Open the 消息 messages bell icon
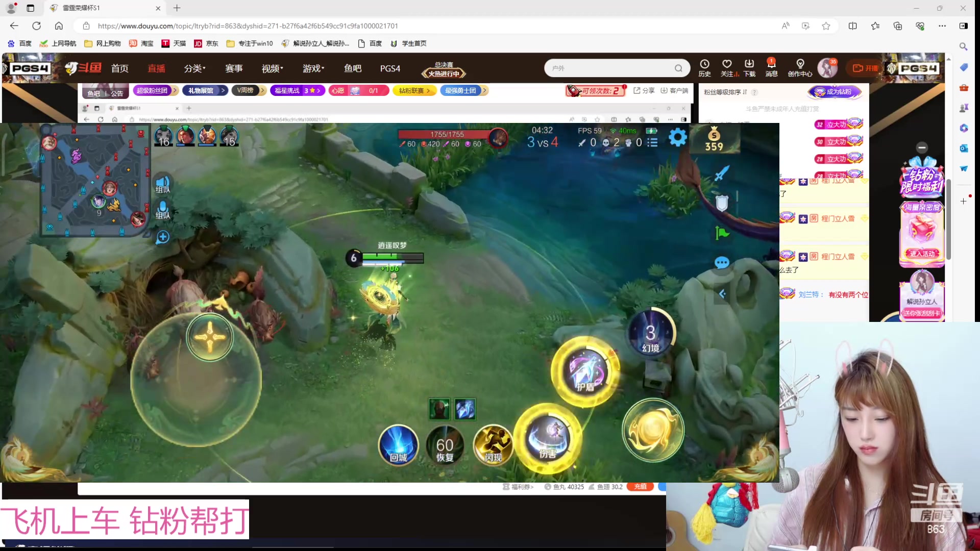 [771, 67]
